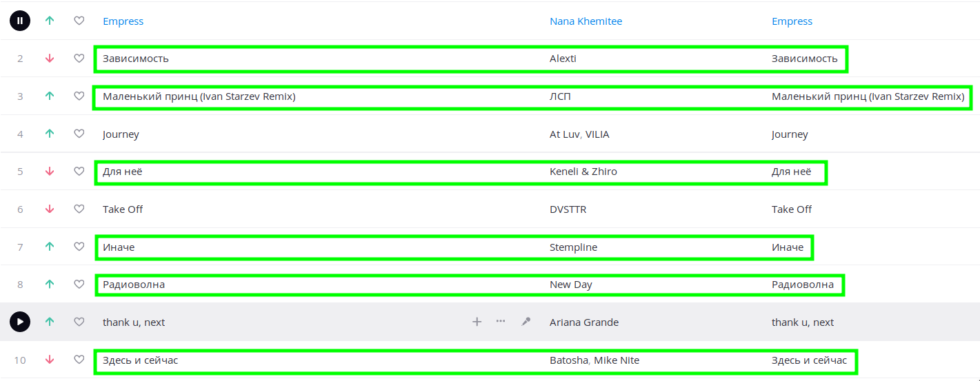
Task: Open artist Ariana Grande
Action: click(x=583, y=322)
